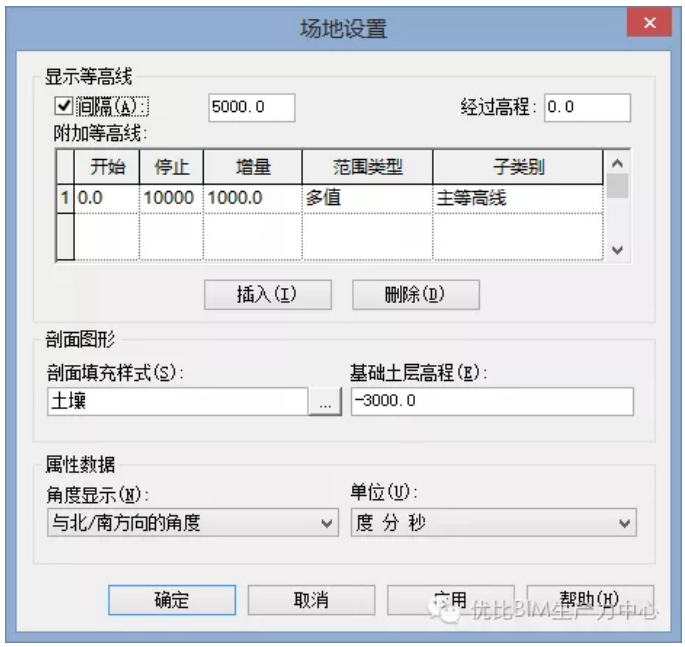Select the 范围类型 column header
The width and height of the screenshot is (685, 647).
click(367, 167)
